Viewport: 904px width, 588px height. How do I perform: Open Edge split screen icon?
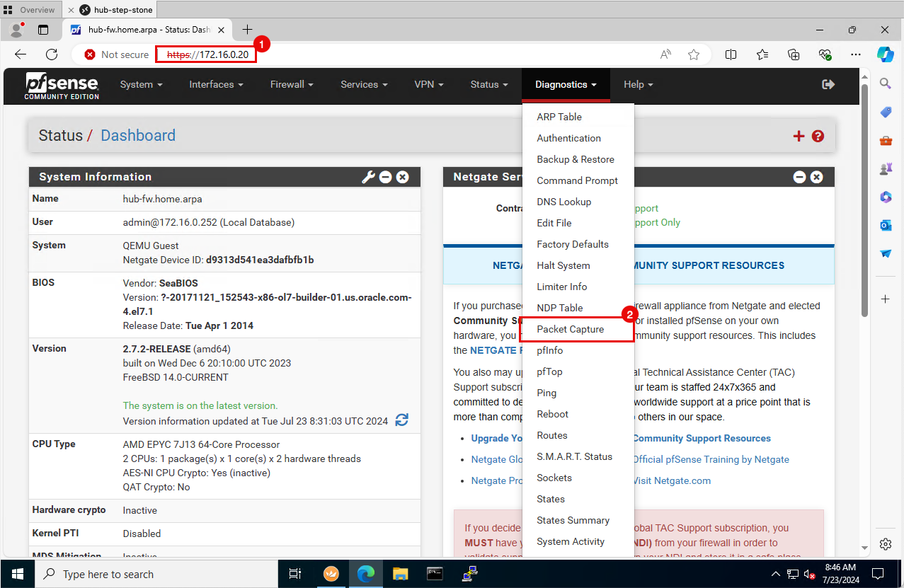pyautogui.click(x=731, y=54)
